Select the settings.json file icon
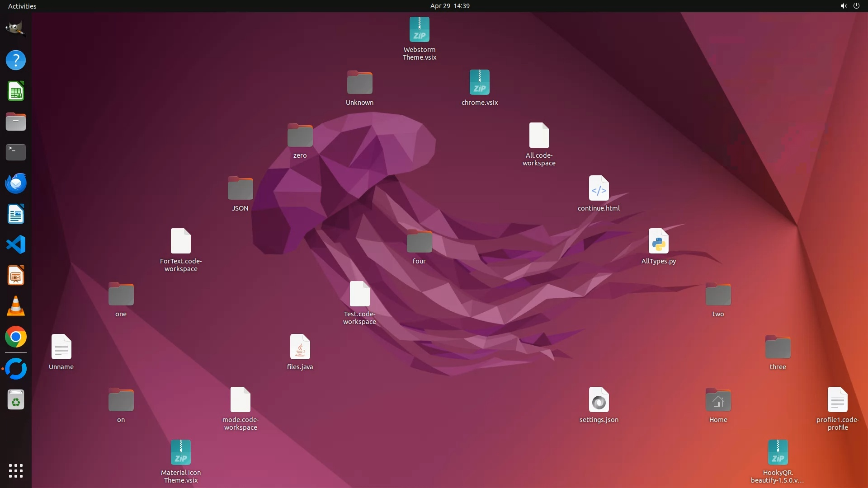Image resolution: width=868 pixels, height=488 pixels. point(599,400)
